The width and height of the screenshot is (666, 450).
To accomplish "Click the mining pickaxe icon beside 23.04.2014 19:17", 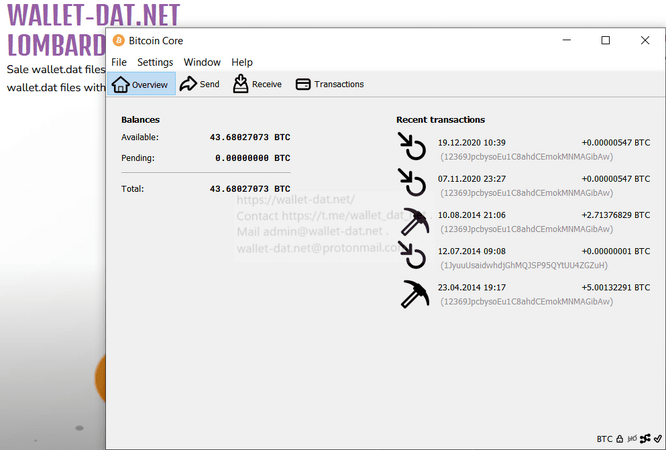I will [415, 294].
